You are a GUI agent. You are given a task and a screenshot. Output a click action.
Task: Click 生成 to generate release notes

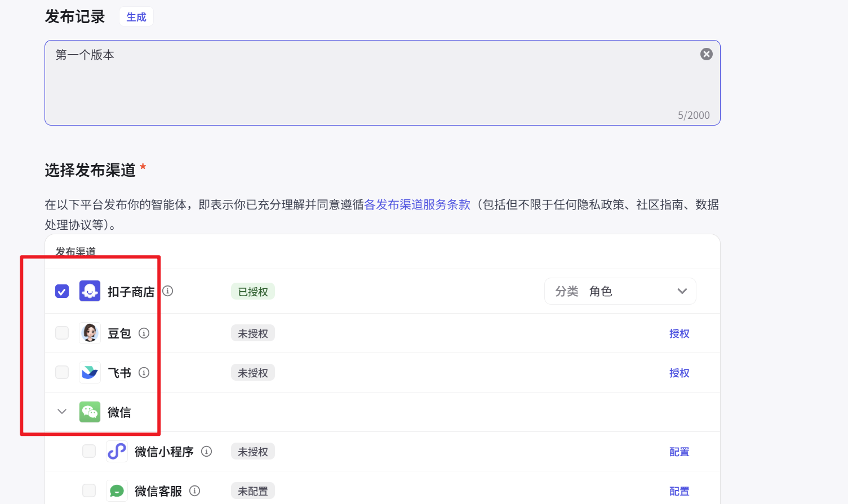[x=136, y=17]
